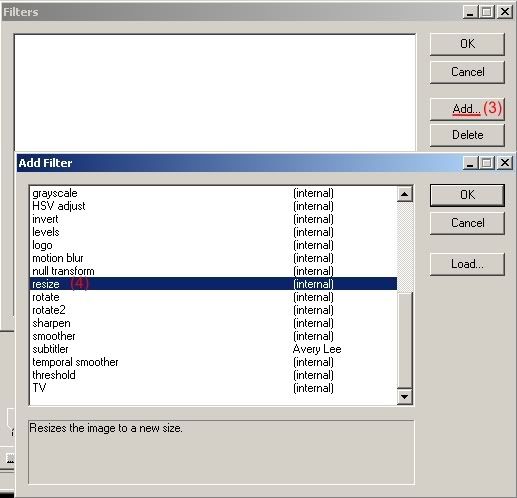The height and width of the screenshot is (498, 517).
Task: Click the filter list scrollbar thumb
Action: pyautogui.click(x=405, y=341)
